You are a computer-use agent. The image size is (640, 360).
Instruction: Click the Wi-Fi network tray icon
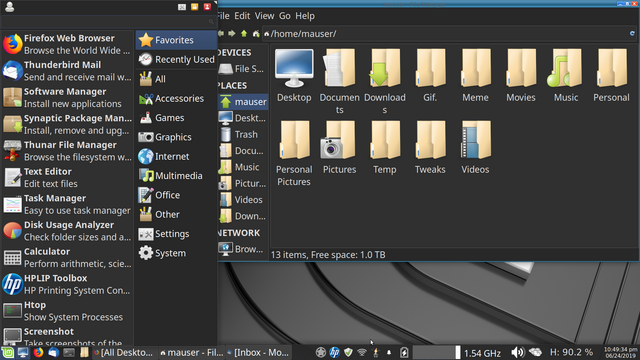click(x=362, y=352)
